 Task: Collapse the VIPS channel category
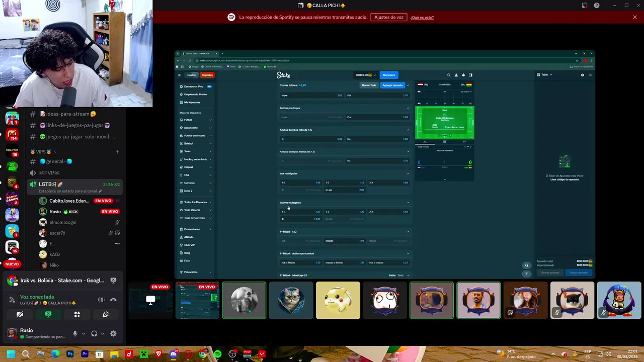coord(43,152)
